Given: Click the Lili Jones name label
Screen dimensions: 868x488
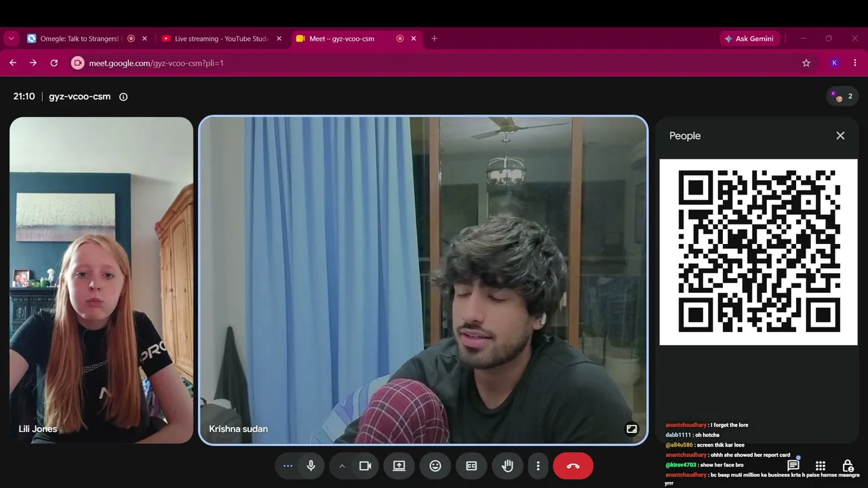Looking at the screenshot, I should click(38, 429).
